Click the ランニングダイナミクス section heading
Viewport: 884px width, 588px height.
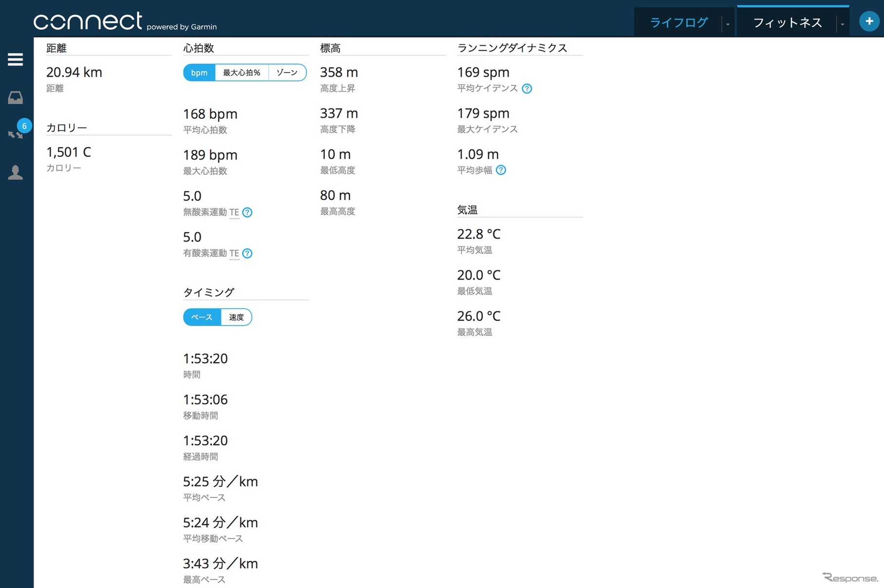coord(512,48)
